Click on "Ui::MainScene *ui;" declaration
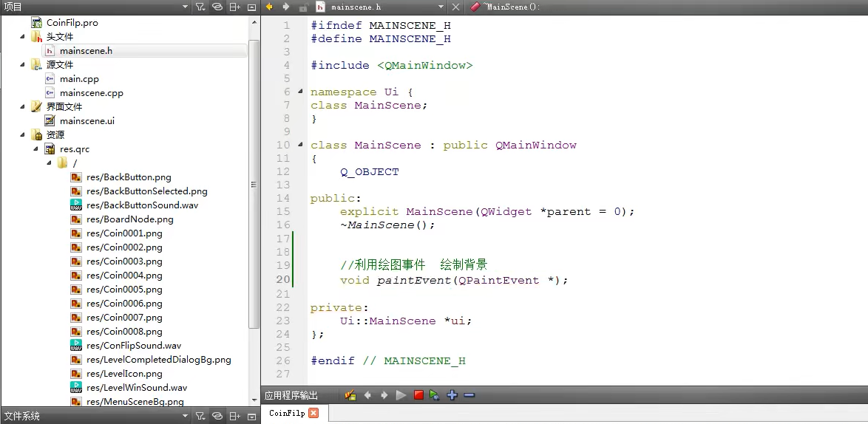Viewport: 868px width, 424px height. click(x=406, y=321)
